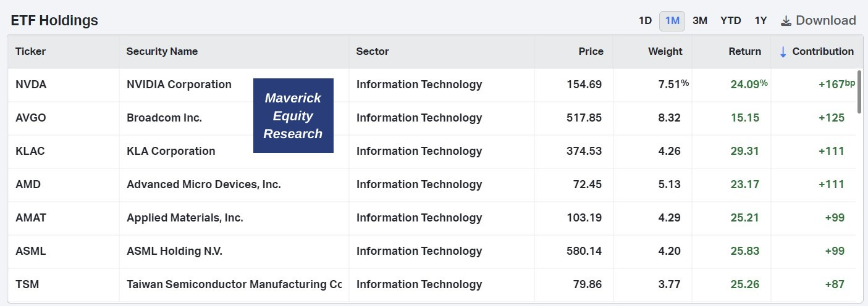Click Information Technology sector in TSM row
Viewport: 868px width, 306px height.
(419, 284)
